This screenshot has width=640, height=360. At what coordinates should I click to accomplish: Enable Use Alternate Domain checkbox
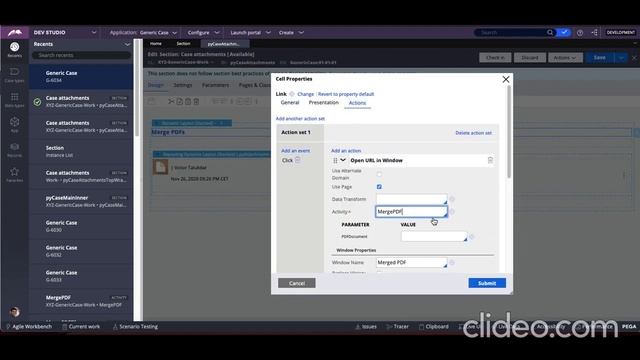pos(379,174)
